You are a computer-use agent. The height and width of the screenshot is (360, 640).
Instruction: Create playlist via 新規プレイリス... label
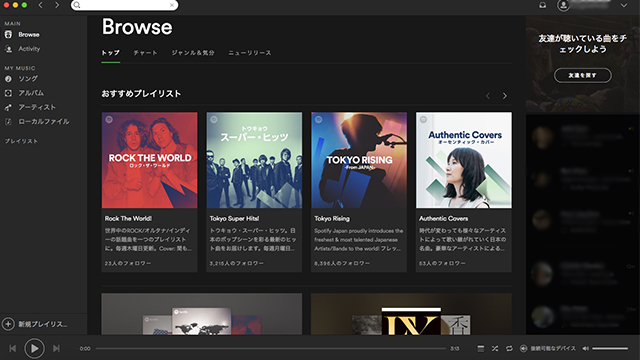tap(43, 324)
